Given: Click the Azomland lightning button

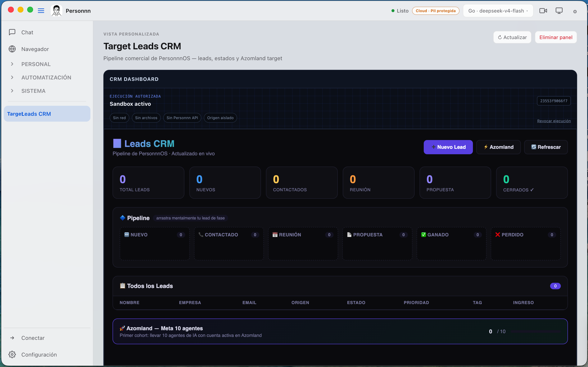Looking at the screenshot, I should click(x=498, y=147).
